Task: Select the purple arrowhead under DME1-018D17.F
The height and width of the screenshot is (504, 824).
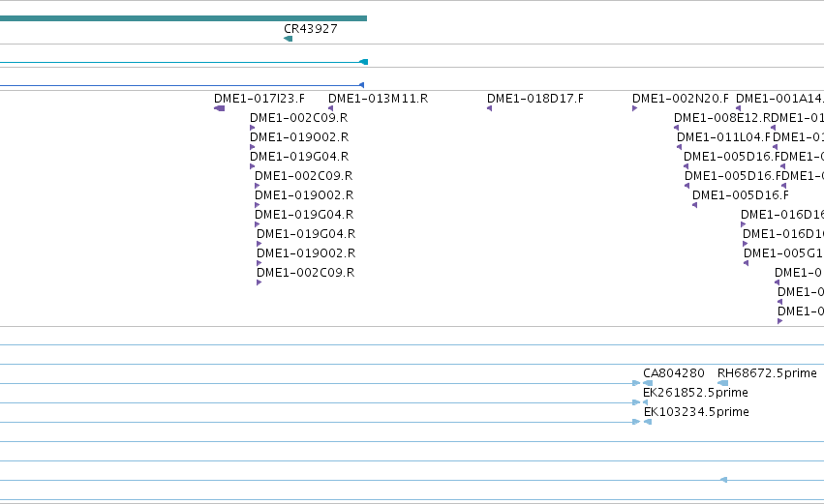Action: point(489,108)
